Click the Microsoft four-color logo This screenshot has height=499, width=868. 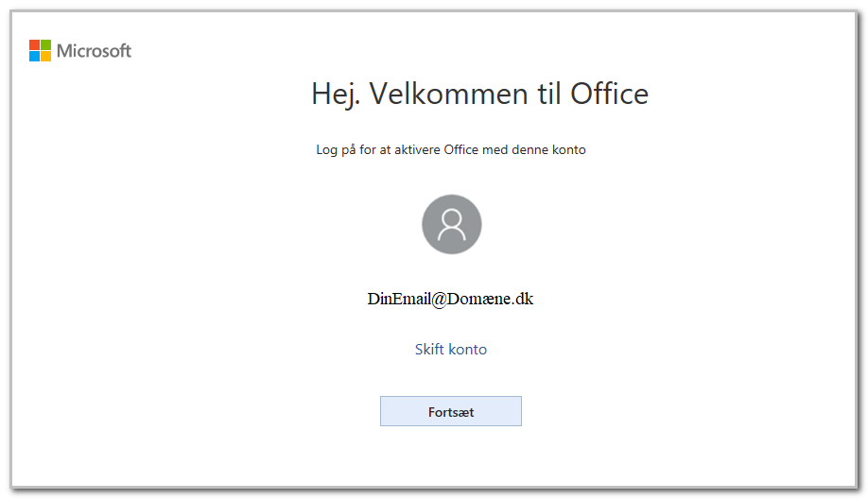pos(40,50)
